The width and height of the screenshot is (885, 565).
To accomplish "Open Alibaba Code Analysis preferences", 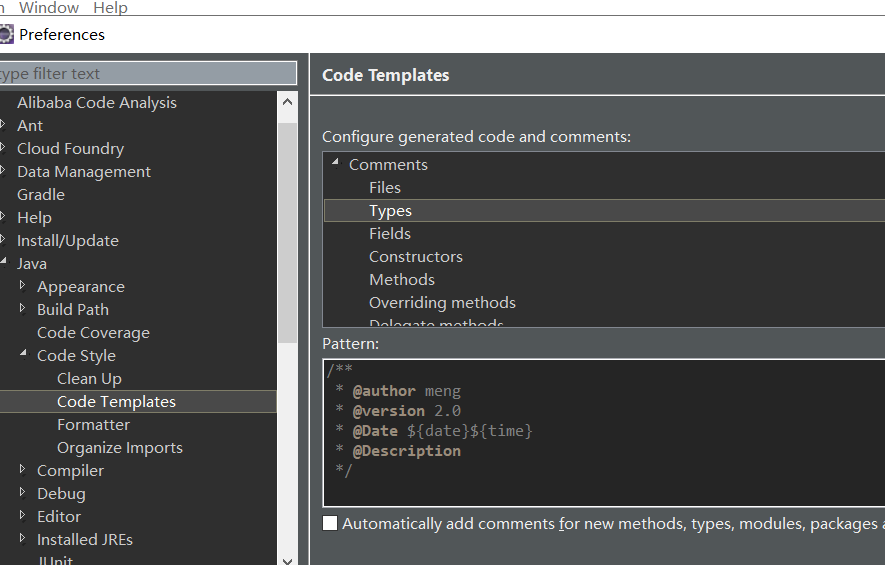I will (x=96, y=103).
